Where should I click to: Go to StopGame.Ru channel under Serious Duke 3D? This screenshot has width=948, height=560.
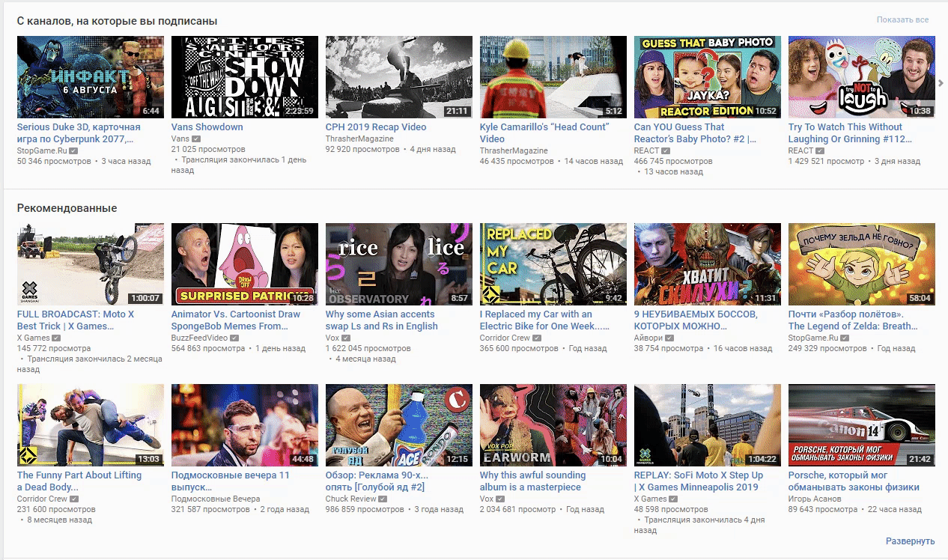tap(42, 150)
